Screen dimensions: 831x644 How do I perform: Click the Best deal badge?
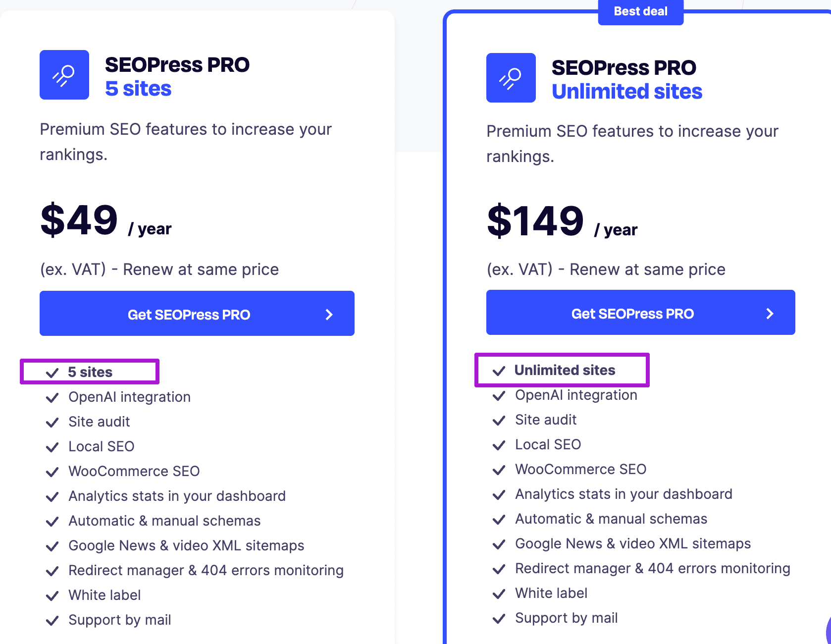pos(640,11)
